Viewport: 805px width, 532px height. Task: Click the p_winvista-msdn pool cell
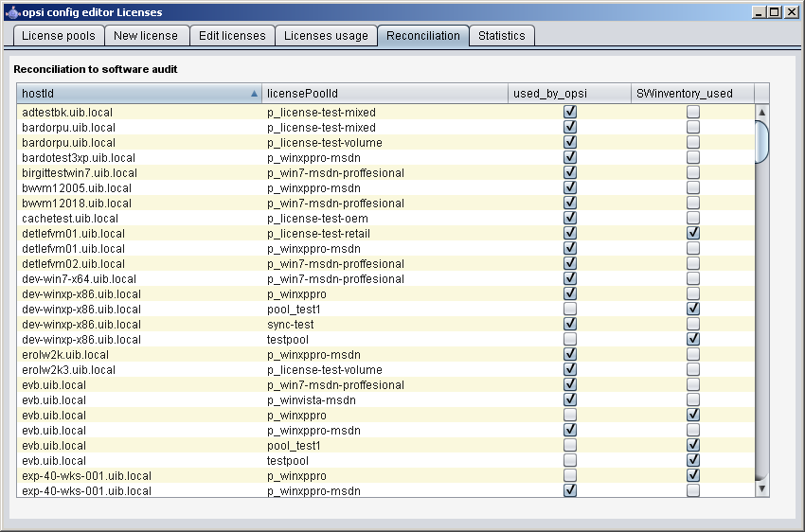coord(385,399)
